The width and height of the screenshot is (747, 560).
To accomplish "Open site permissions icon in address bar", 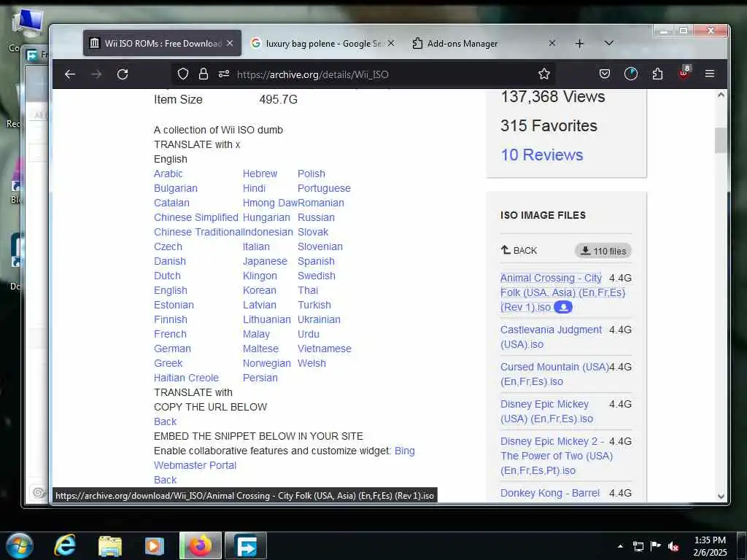I will (224, 74).
